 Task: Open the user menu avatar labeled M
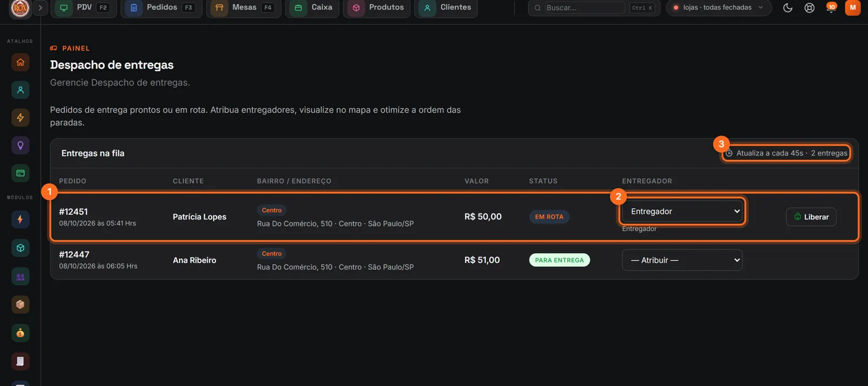pos(853,8)
